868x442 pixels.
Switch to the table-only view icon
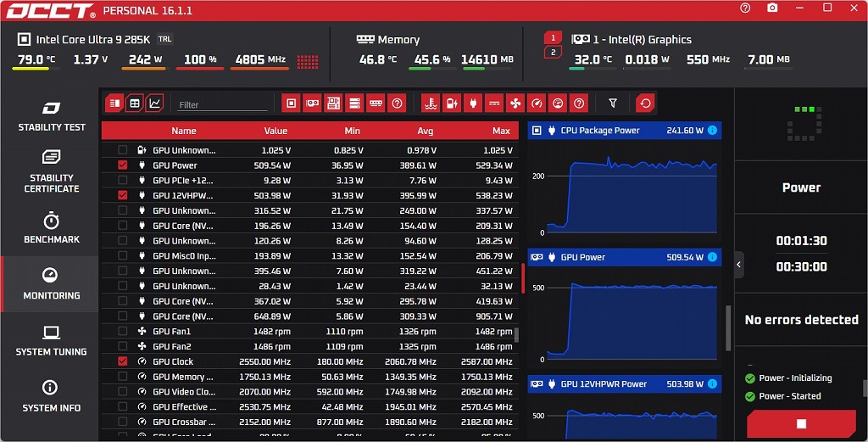(135, 103)
